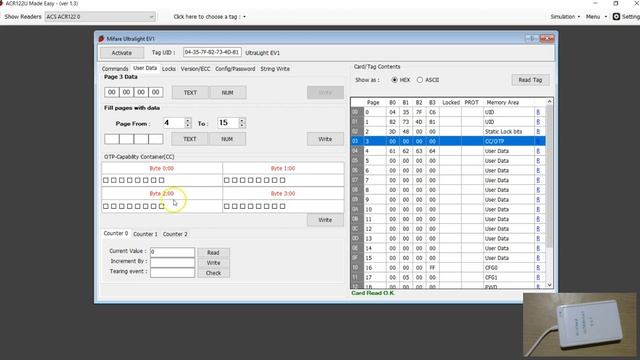The width and height of the screenshot is (640, 360).
Task: Tick the rightmost bit checkbox under Byte 1:00
Action: (x=282, y=180)
